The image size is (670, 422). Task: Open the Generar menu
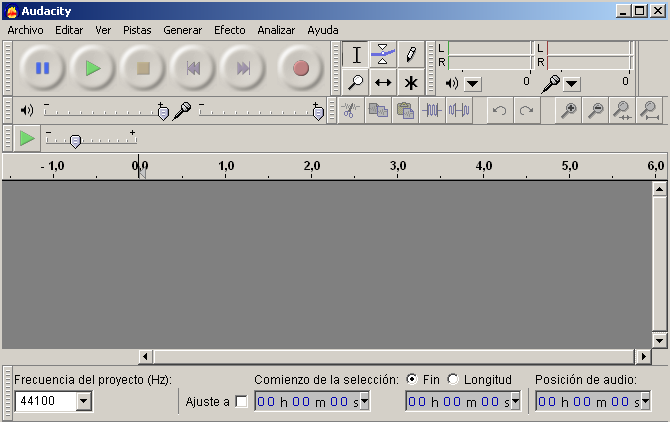coord(182,30)
